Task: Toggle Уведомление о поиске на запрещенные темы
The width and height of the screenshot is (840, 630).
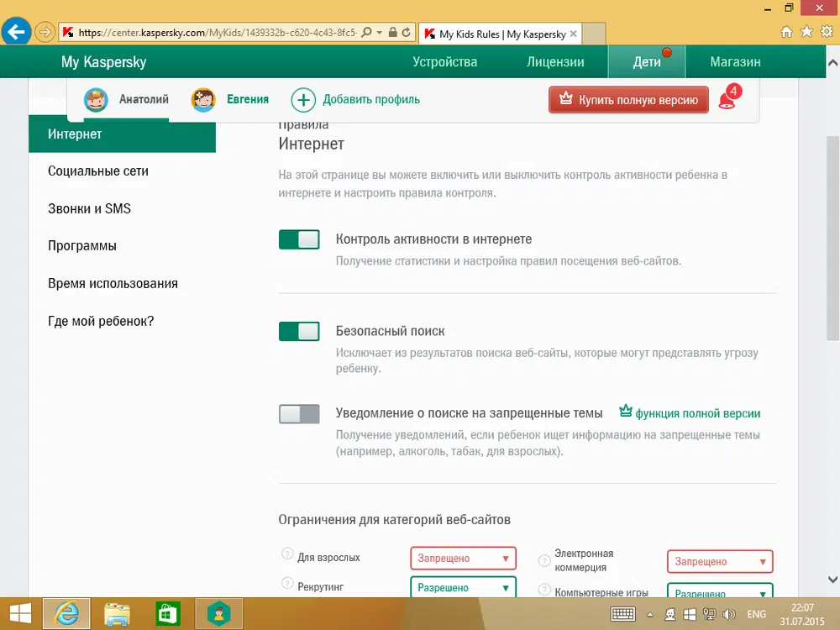Action: [299, 414]
